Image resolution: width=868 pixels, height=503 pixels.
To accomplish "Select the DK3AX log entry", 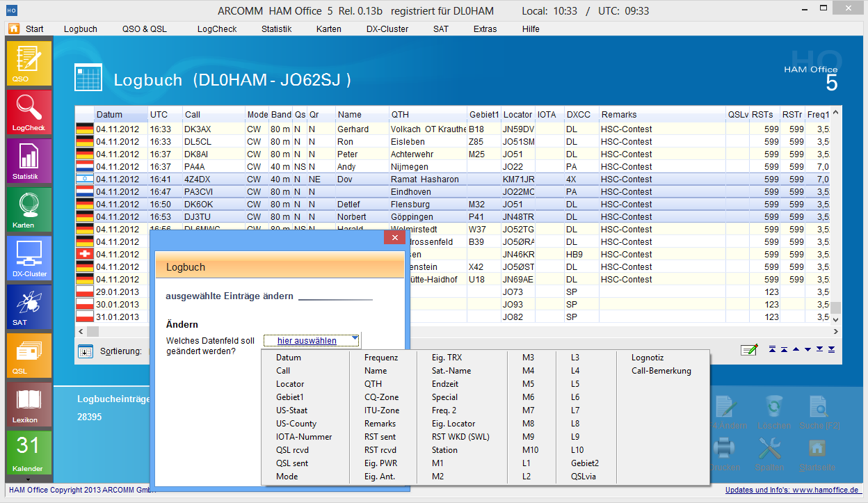I will (x=452, y=129).
